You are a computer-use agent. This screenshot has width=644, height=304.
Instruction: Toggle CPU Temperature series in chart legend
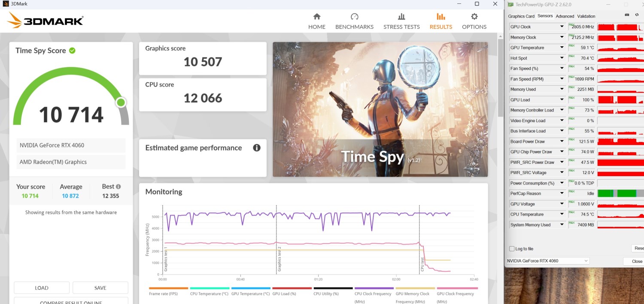pyautogui.click(x=210, y=292)
